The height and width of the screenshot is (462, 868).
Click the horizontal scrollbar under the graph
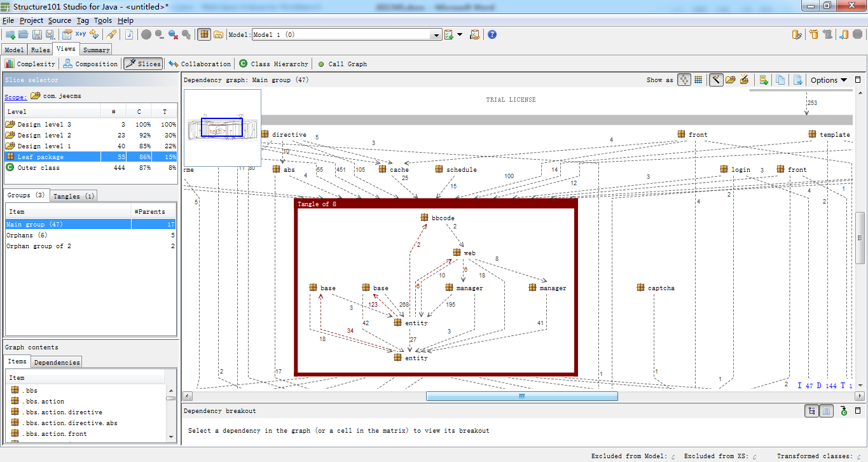(x=521, y=396)
